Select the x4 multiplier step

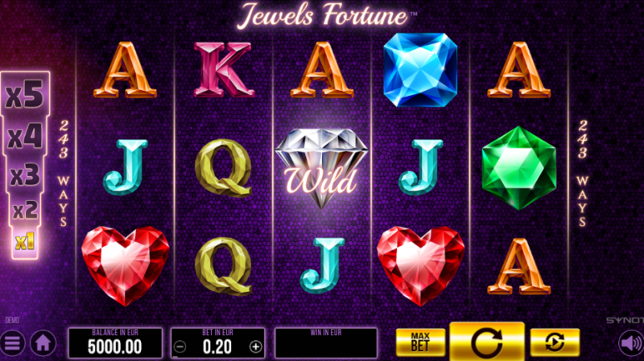25,137
